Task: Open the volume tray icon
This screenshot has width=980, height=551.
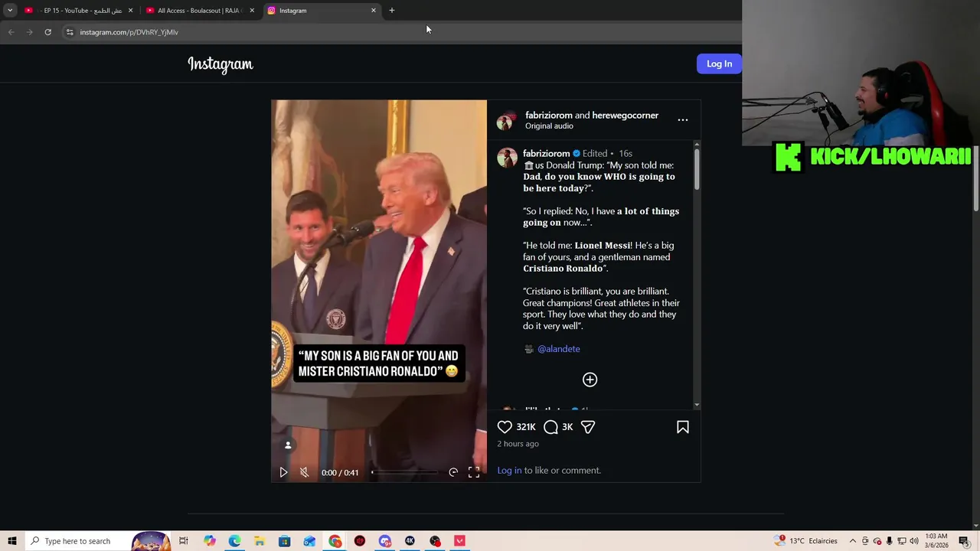Action: point(914,541)
